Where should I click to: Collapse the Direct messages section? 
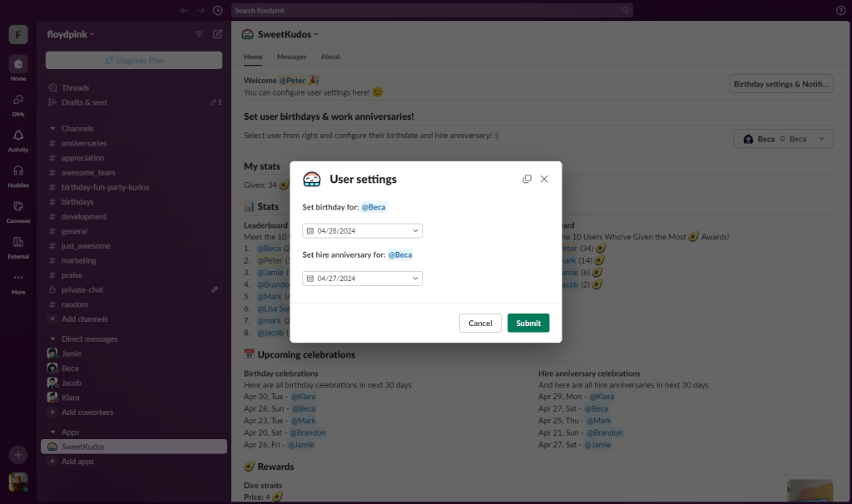tap(53, 339)
